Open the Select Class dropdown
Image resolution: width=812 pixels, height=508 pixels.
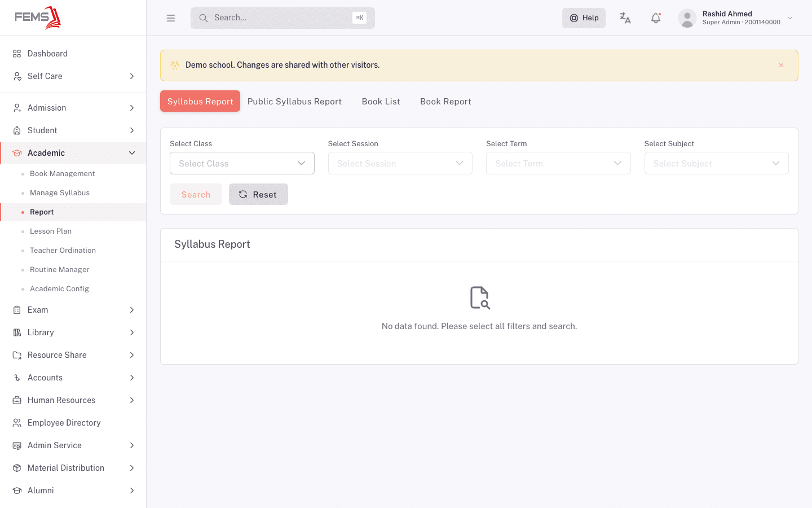coord(242,163)
